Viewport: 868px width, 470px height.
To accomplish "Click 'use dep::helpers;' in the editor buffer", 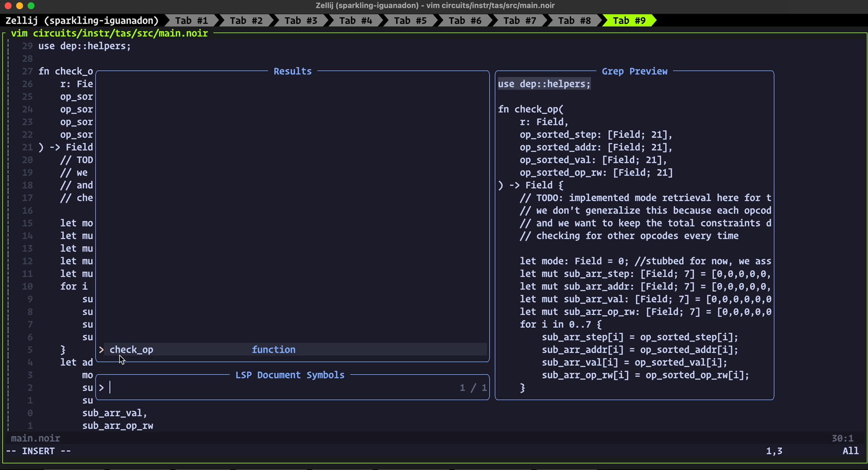I will pyautogui.click(x=85, y=46).
